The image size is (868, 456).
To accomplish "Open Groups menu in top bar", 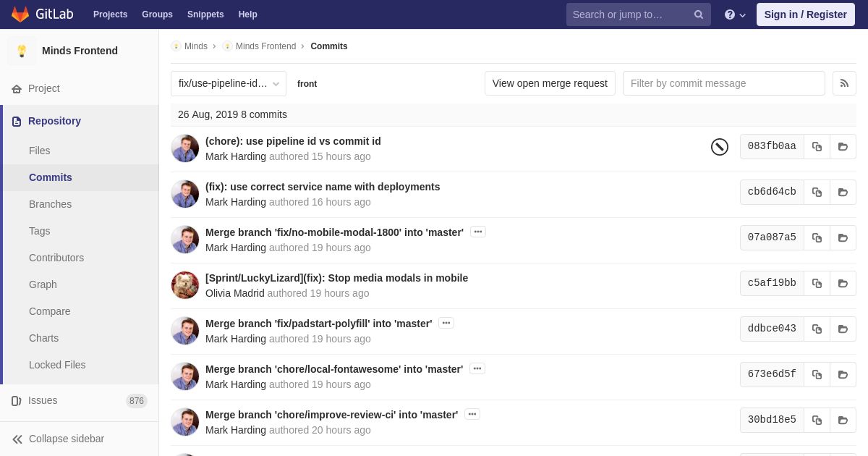I will click(157, 14).
